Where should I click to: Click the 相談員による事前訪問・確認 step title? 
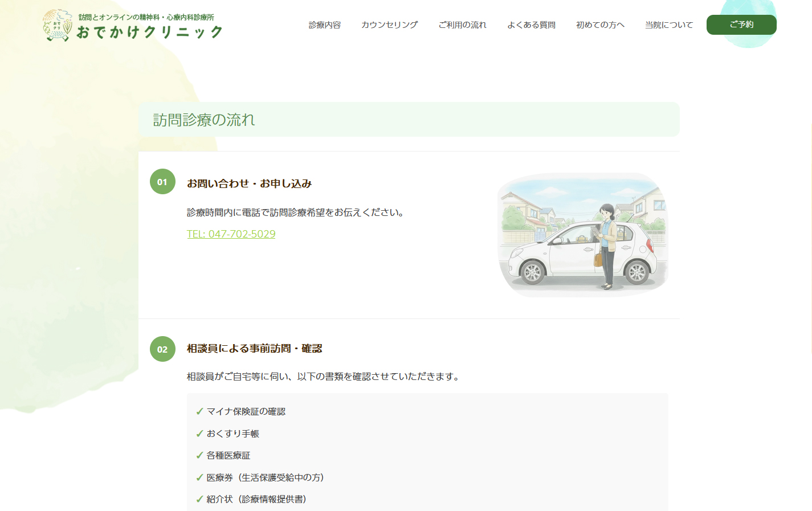click(x=254, y=349)
